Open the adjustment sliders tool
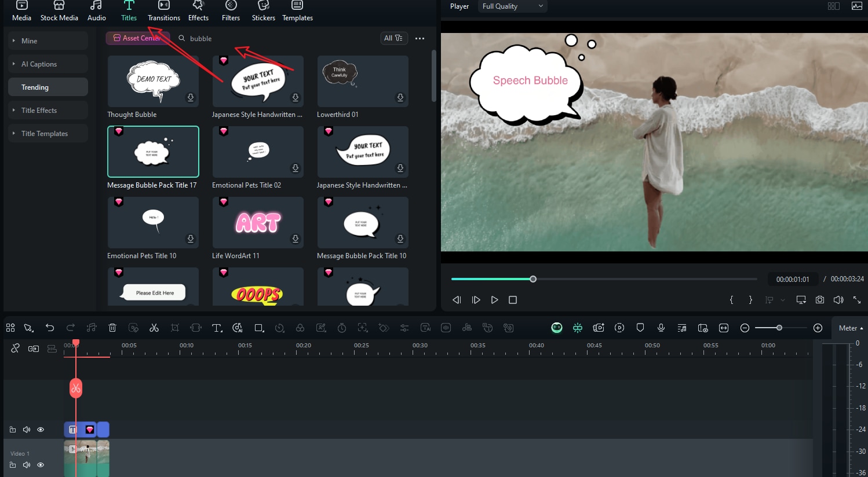The height and width of the screenshot is (477, 868). (x=404, y=328)
